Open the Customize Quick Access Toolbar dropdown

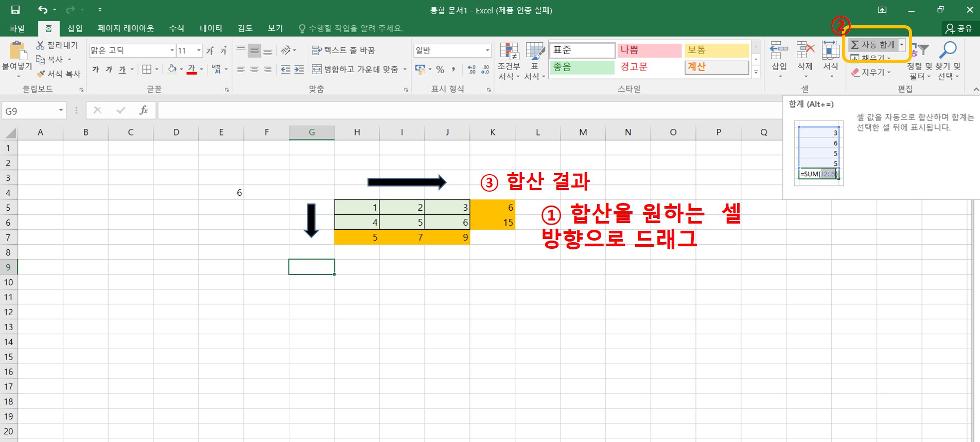pos(100,10)
